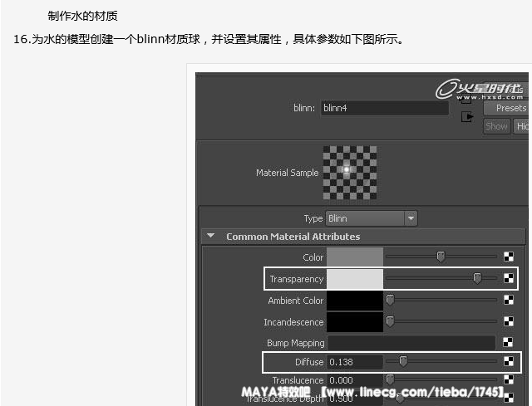Click the Color texture map checker icon
The image size is (532, 406).
click(509, 257)
